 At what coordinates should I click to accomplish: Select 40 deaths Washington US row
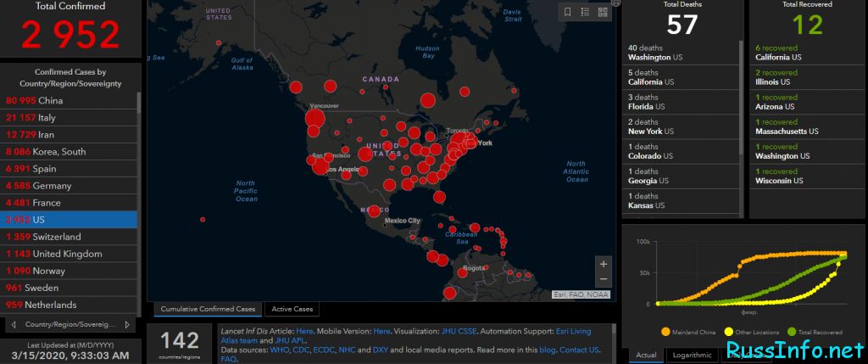681,53
